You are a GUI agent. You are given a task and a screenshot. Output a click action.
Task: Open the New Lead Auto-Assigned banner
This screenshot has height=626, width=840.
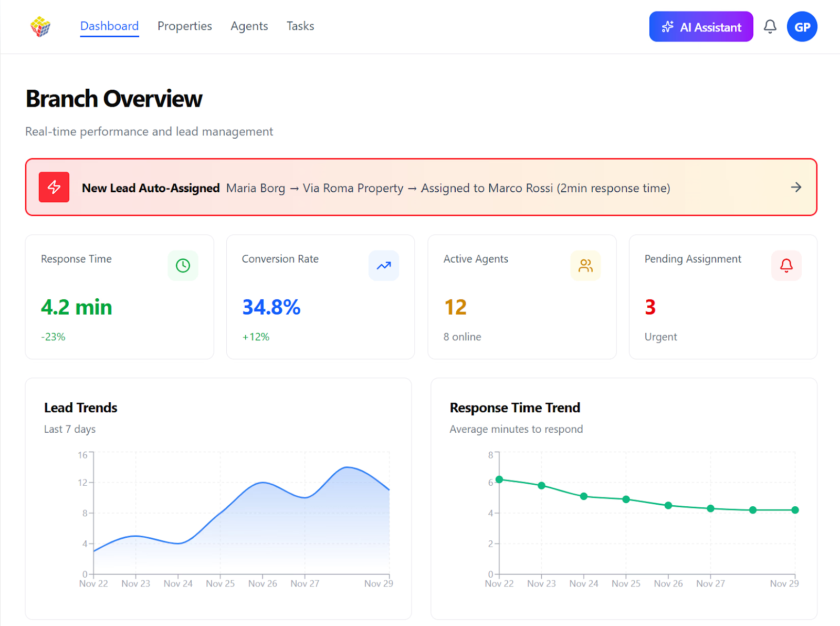click(x=420, y=187)
